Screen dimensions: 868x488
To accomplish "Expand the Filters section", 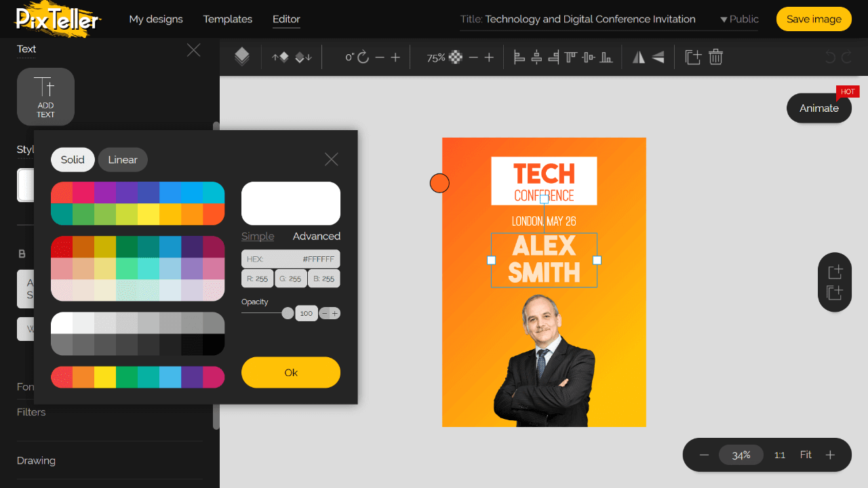I will (x=31, y=411).
